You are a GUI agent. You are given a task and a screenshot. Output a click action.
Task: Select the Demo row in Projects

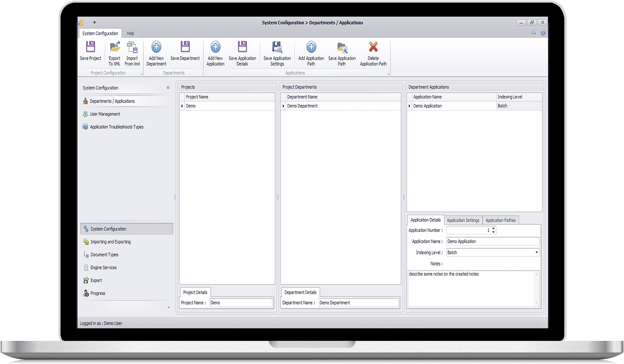tap(227, 106)
